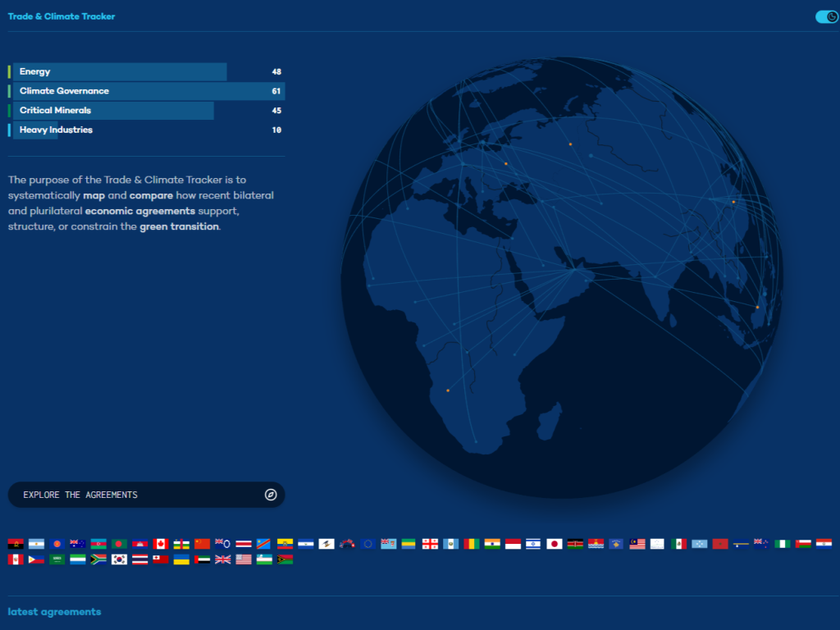This screenshot has height=630, width=840.
Task: Toggle the dark mode switch
Action: [827, 17]
